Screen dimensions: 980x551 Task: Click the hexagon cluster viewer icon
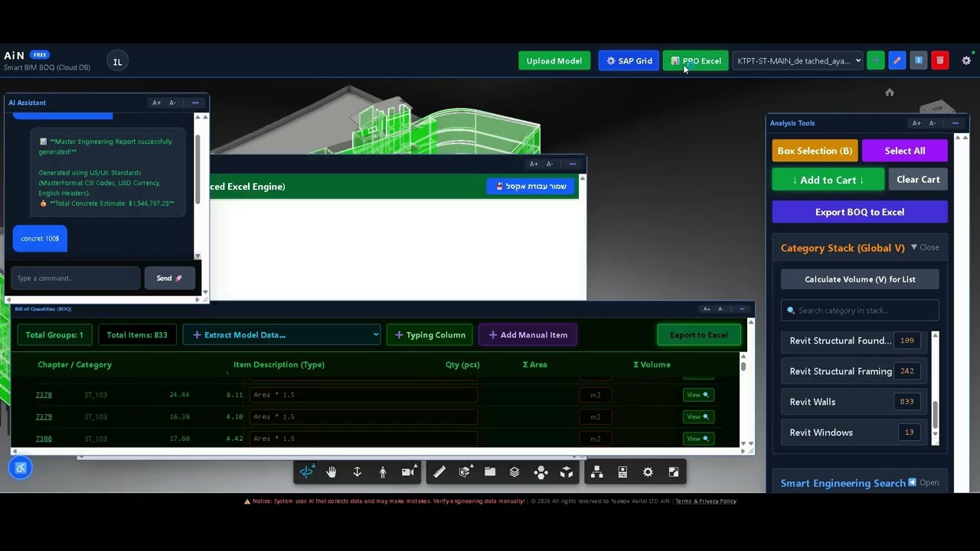point(541,472)
